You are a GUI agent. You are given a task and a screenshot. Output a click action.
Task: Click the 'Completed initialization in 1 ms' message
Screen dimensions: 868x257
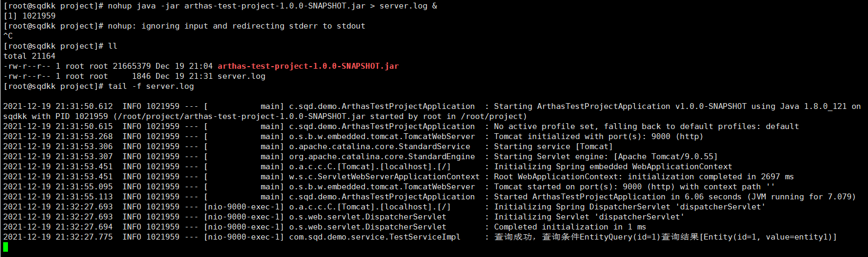click(x=570, y=227)
